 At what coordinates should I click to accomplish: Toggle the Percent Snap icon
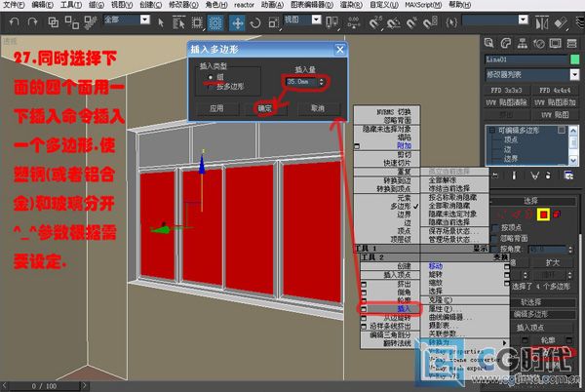(x=411, y=23)
